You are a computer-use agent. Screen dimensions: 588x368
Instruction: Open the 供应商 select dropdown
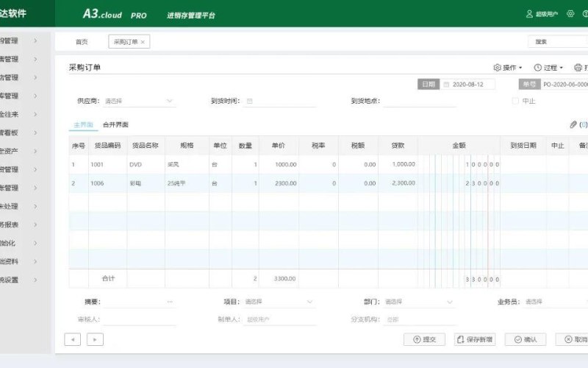coord(139,101)
